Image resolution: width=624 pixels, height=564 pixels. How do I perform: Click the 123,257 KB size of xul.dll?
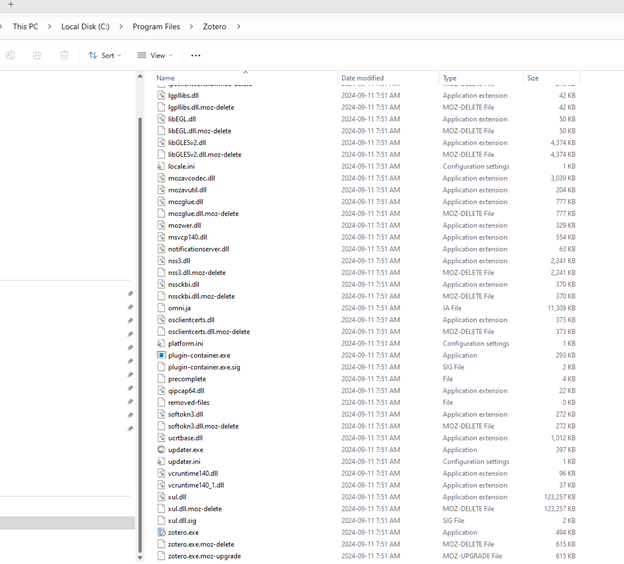(x=560, y=497)
